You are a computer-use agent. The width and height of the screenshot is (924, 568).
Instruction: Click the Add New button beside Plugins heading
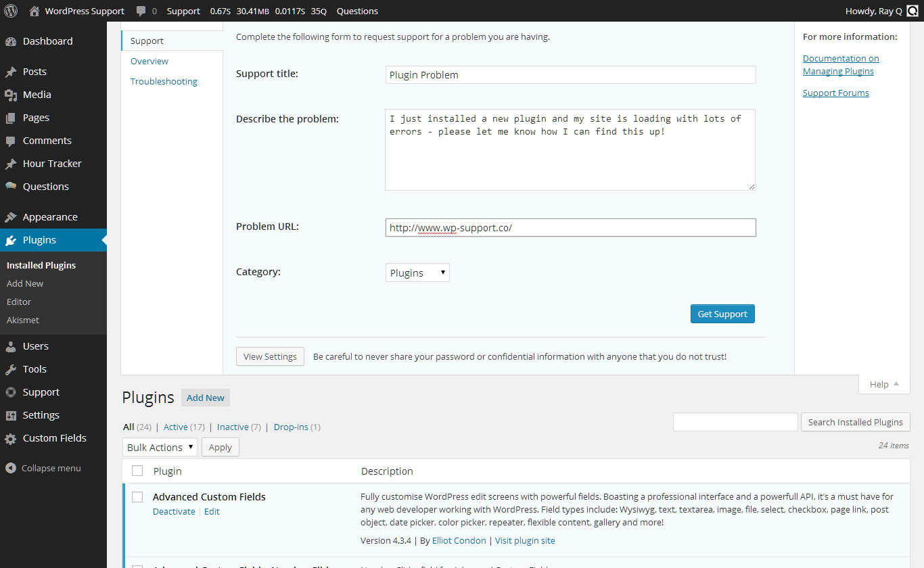(x=206, y=398)
